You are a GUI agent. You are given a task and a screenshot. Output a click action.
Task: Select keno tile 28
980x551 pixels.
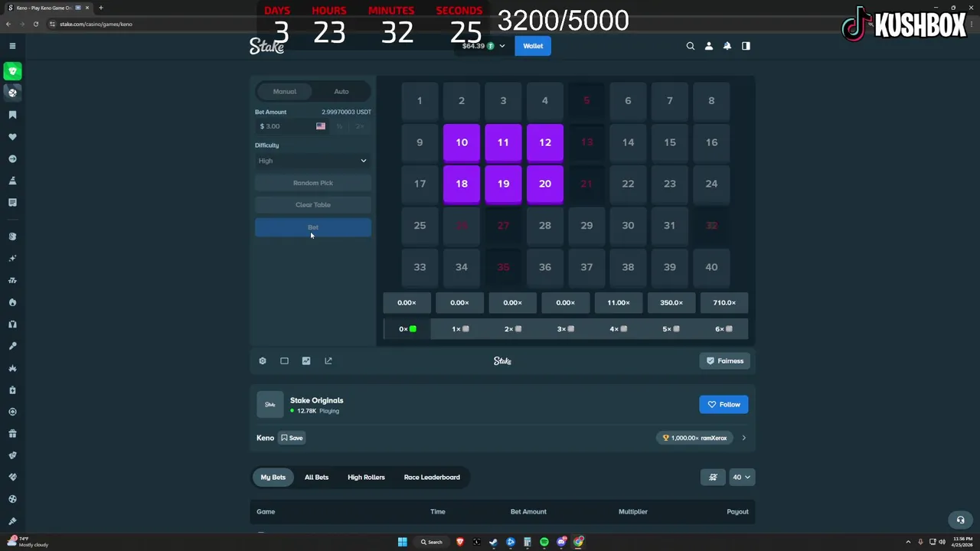pos(545,226)
